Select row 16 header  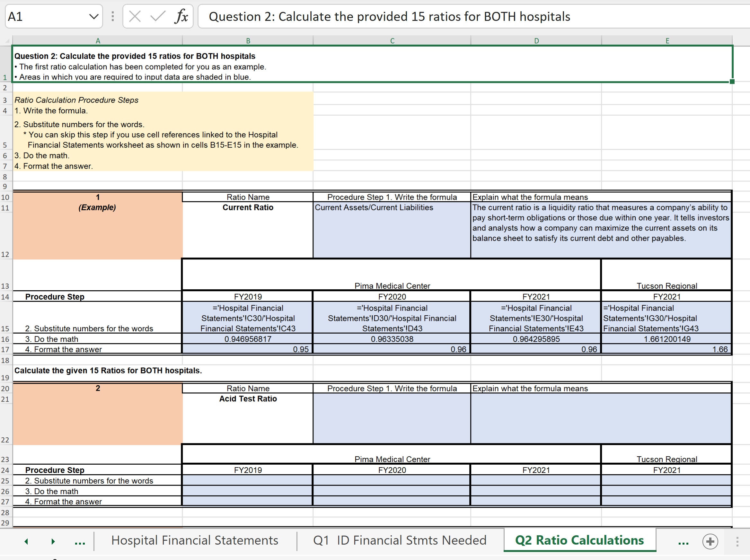[5, 339]
